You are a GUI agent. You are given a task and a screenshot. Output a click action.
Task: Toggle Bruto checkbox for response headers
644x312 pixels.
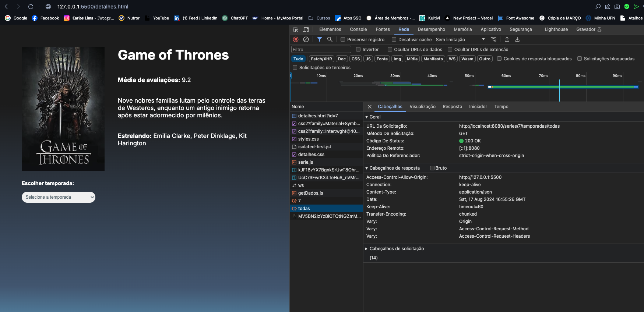pyautogui.click(x=432, y=168)
